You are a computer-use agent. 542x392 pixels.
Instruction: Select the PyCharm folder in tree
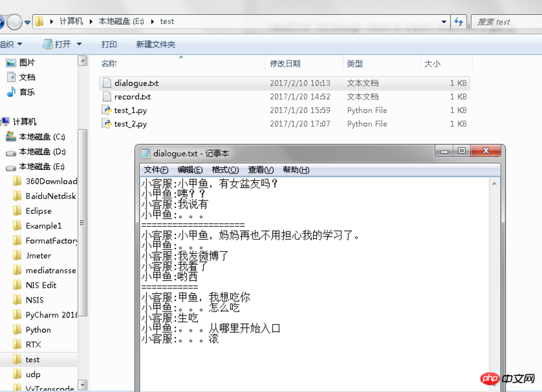point(51,315)
